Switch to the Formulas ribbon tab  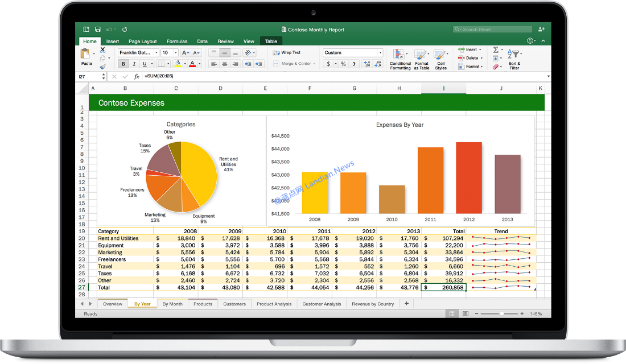coord(177,41)
